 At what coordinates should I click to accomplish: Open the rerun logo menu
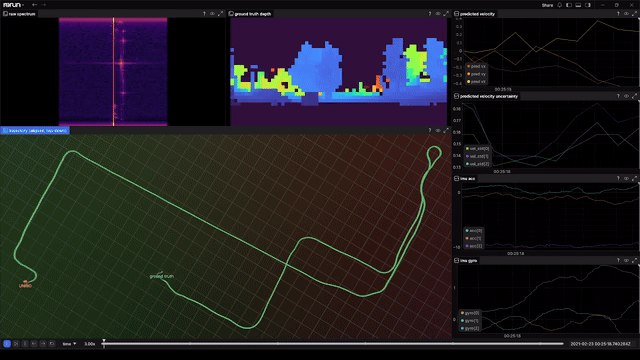[13, 5]
